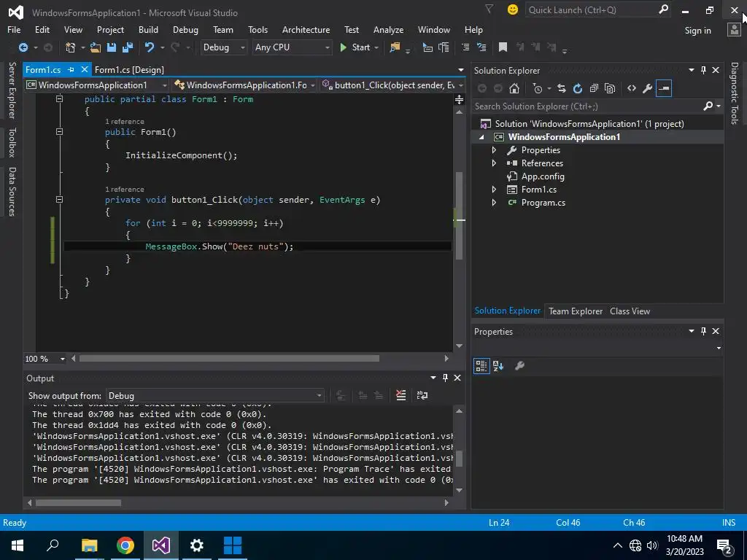Open the Architecture menu
The height and width of the screenshot is (560, 747).
[x=306, y=29]
